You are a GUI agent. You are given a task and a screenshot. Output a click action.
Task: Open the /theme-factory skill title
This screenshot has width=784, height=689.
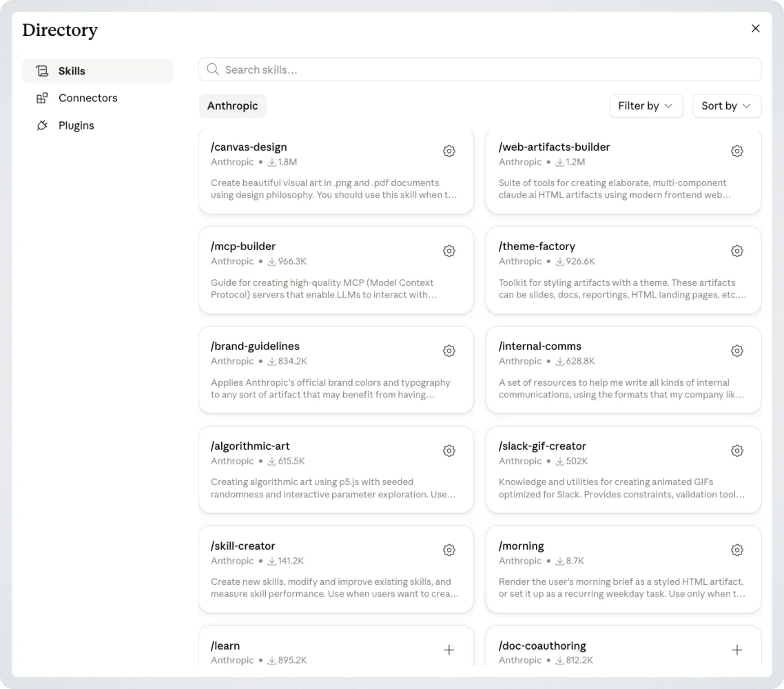click(x=537, y=247)
